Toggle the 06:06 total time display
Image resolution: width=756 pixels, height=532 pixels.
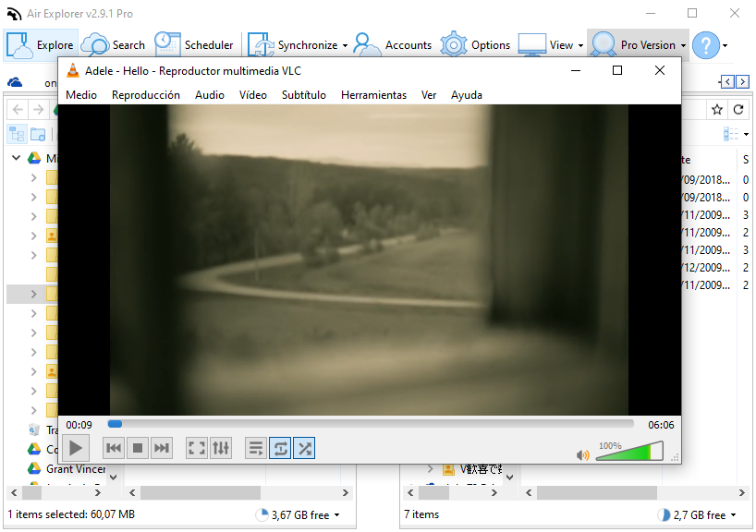click(x=661, y=425)
